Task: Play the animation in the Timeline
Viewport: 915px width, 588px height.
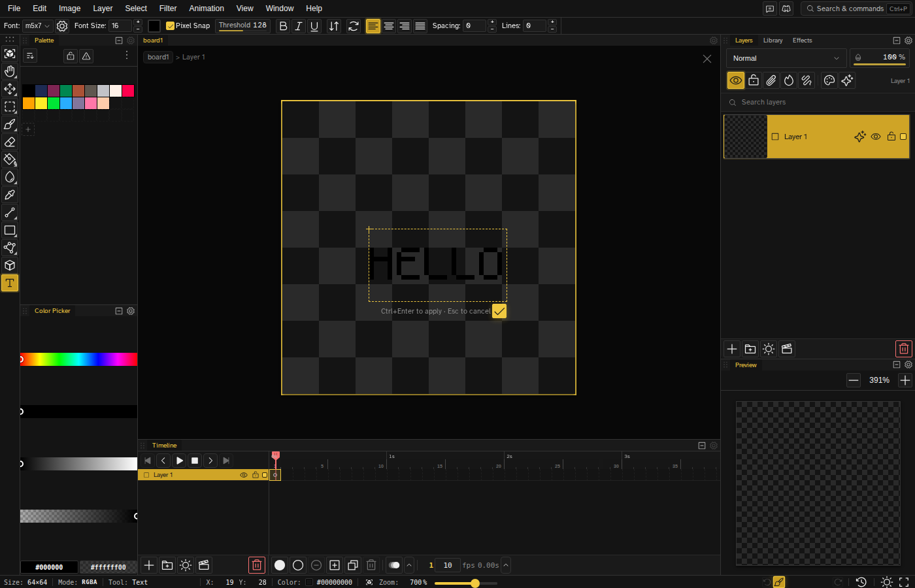Action: pyautogui.click(x=179, y=461)
